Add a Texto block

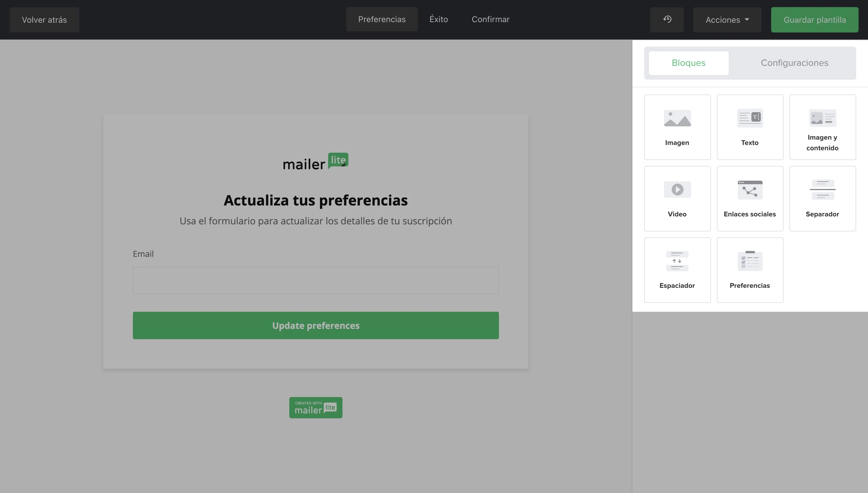[750, 127]
